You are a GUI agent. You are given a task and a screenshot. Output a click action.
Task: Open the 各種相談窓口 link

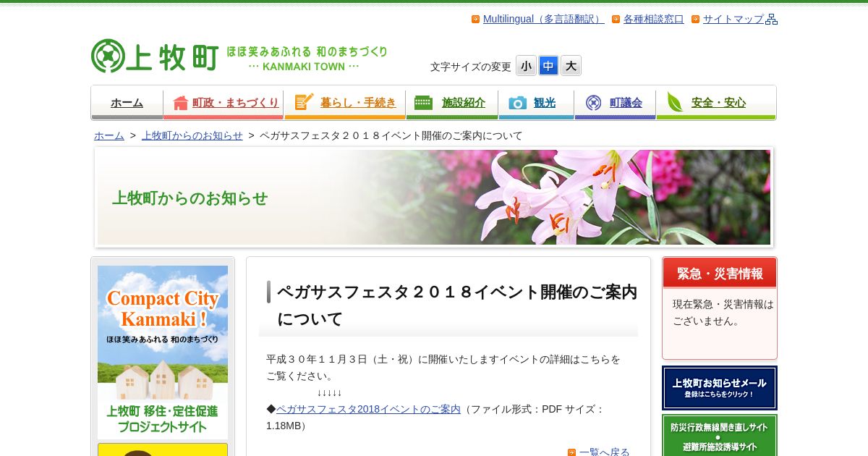pyautogui.click(x=654, y=20)
